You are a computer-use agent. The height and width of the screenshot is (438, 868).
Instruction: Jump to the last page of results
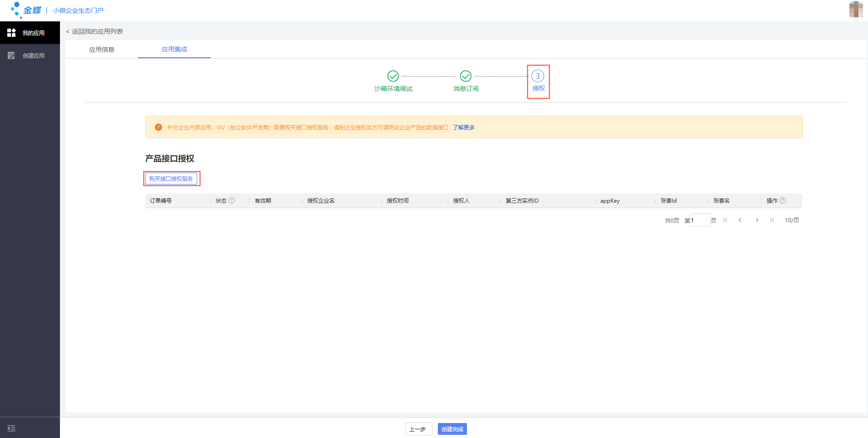[x=771, y=220]
